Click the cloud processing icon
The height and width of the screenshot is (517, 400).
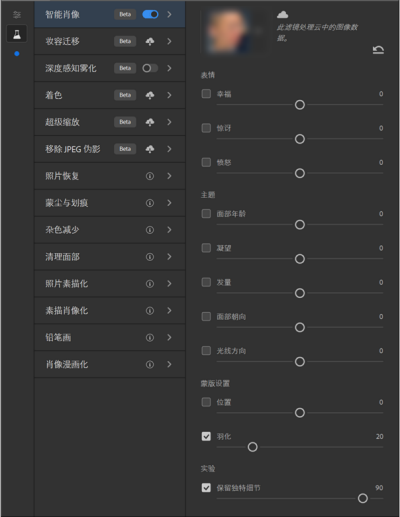[282, 14]
